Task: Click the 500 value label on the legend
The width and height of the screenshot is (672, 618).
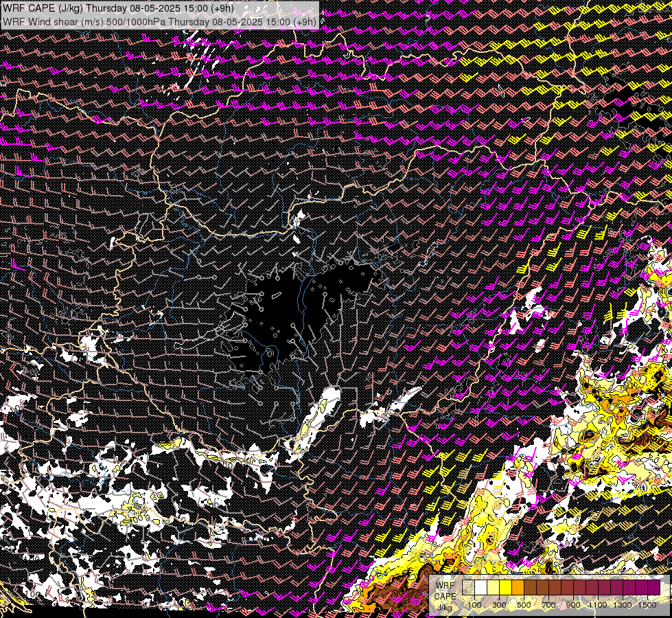Action: [524, 605]
